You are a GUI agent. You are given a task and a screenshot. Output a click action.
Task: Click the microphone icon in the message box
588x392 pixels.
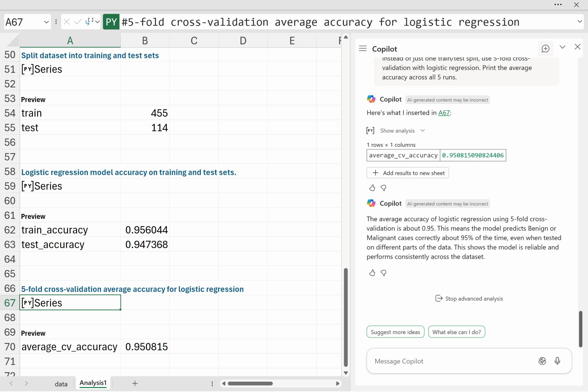point(557,361)
